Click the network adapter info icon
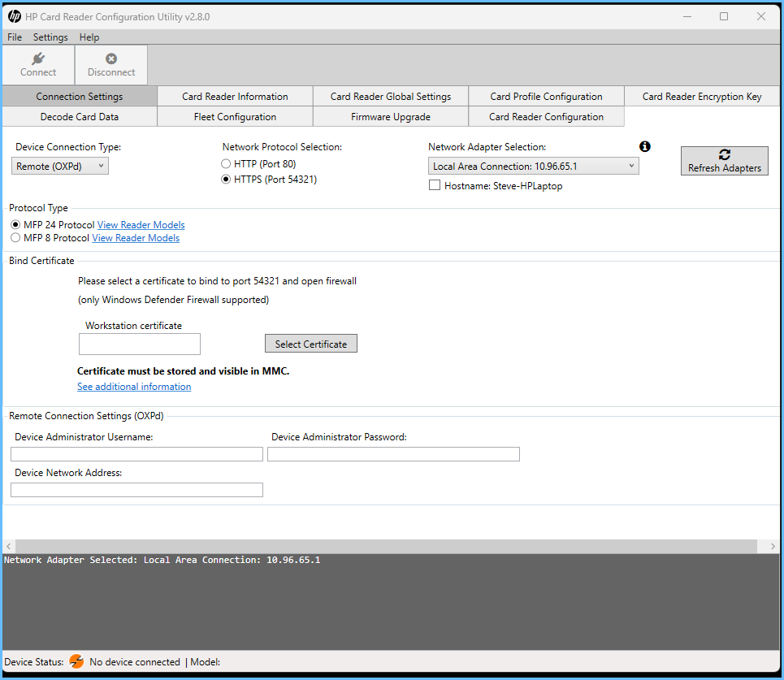The height and width of the screenshot is (680, 784). 644,146
